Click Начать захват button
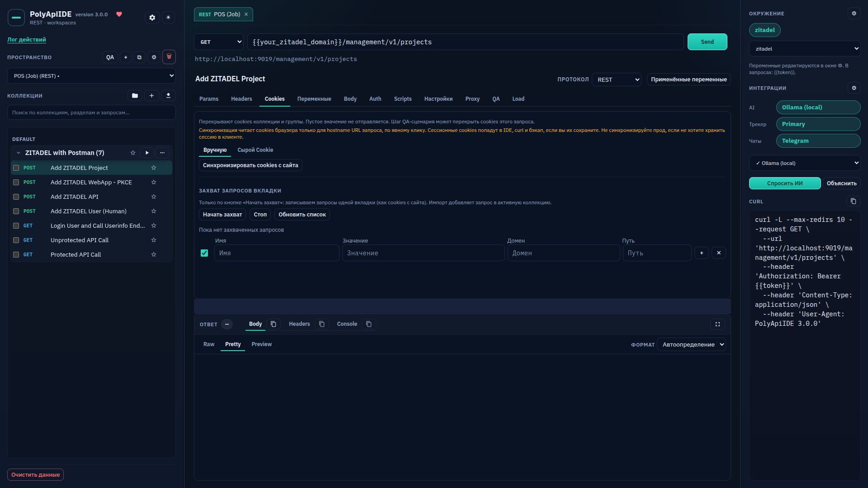Screen dimensions: 868x488 (x=222, y=215)
